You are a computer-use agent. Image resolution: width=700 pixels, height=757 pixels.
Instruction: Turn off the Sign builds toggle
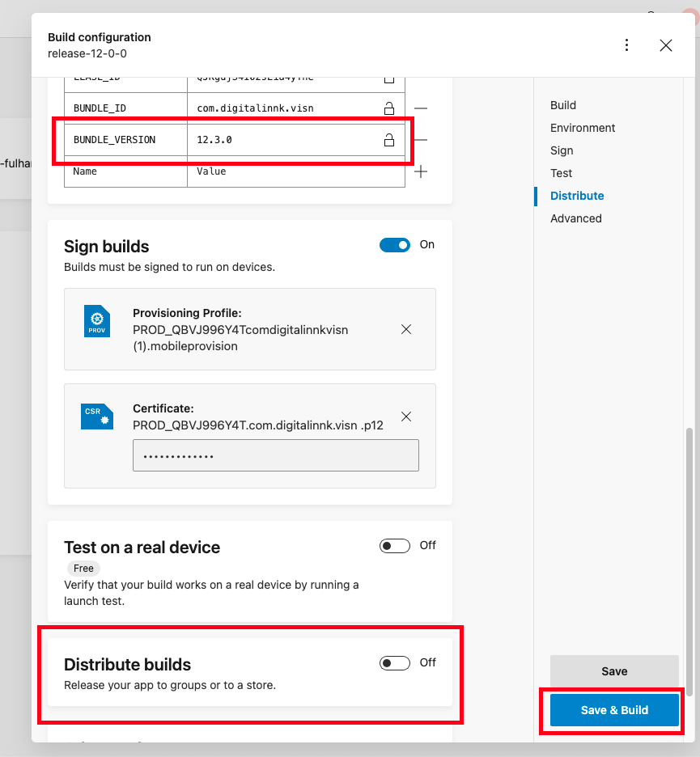pos(395,245)
